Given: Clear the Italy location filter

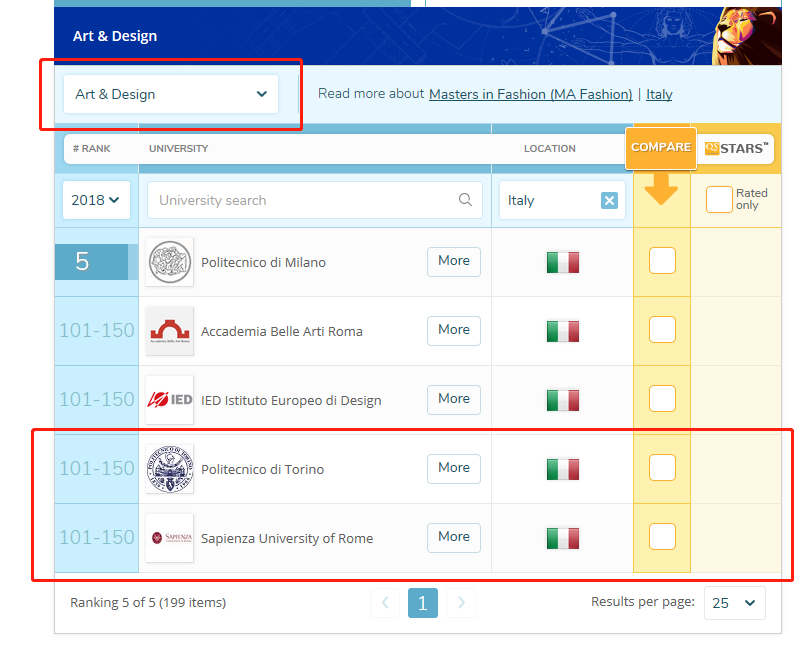Looking at the screenshot, I should click(609, 200).
